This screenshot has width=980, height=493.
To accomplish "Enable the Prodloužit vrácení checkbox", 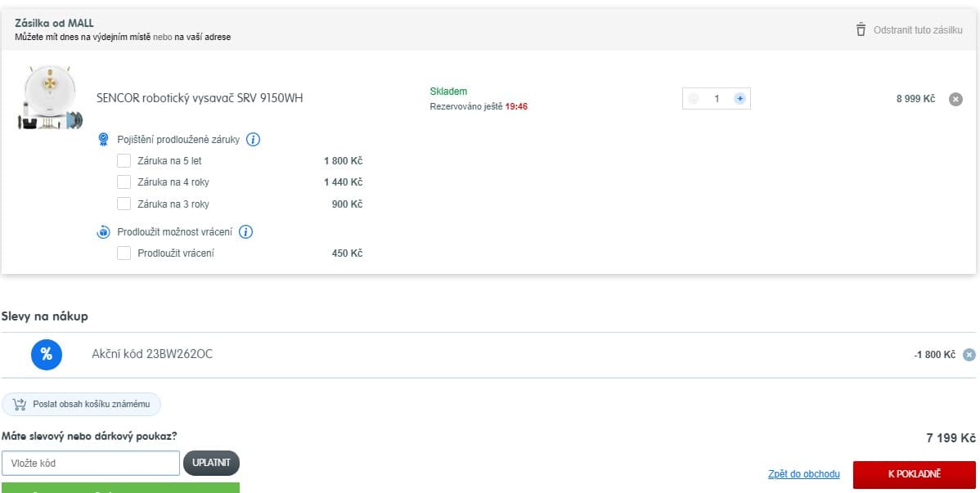I will [x=124, y=253].
